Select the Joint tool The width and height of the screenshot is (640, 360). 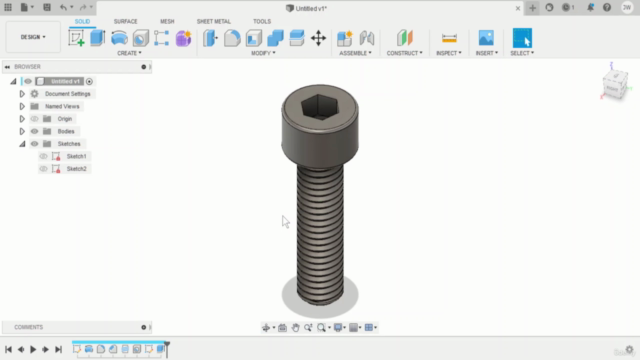[x=367, y=38]
